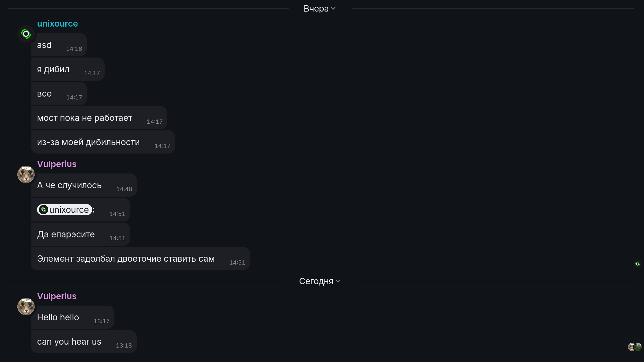Click the unixource mention pill
The image size is (644, 362).
(64, 210)
